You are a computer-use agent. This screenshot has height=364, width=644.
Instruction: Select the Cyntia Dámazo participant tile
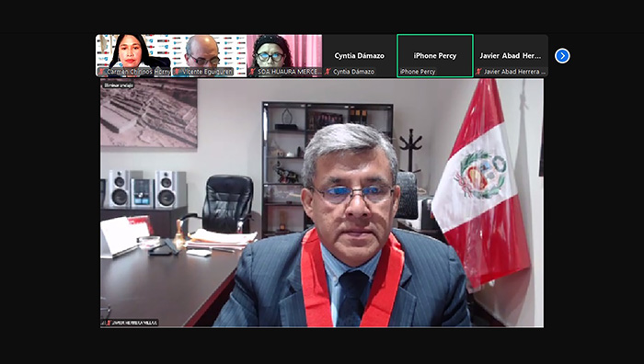360,55
